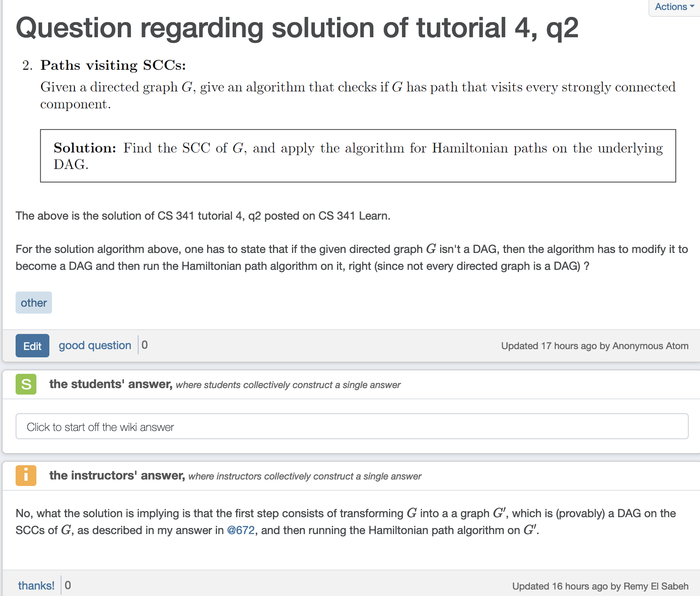Click to start the wiki answer field
Screen dimensions: 700x596
tap(352, 427)
